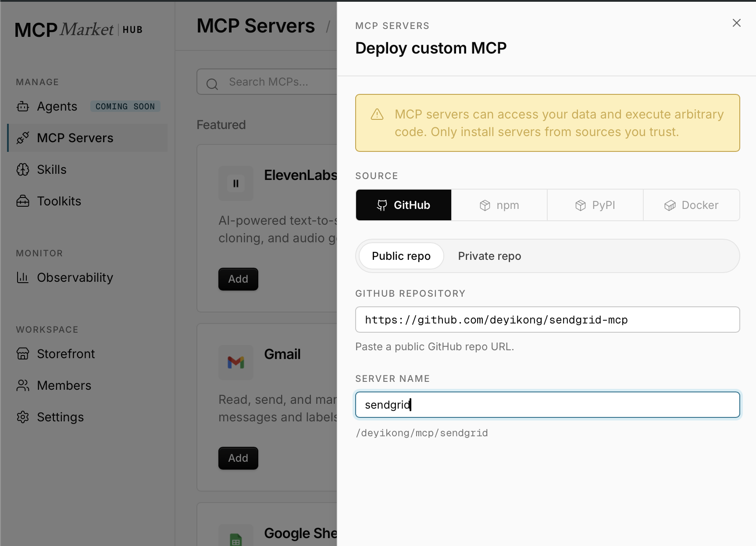
Task: Open MCP Servers in the sidebar
Action: coord(88,138)
